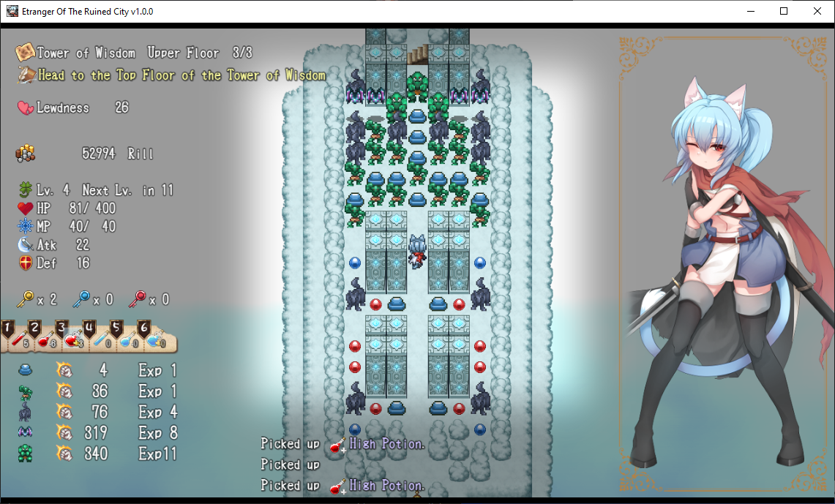Click the fist damage icon beside the slime
835x504 pixels.
(x=64, y=370)
